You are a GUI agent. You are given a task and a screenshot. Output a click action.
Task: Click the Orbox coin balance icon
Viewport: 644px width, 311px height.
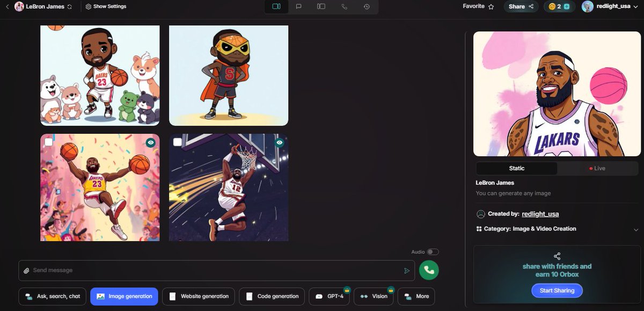pos(552,6)
